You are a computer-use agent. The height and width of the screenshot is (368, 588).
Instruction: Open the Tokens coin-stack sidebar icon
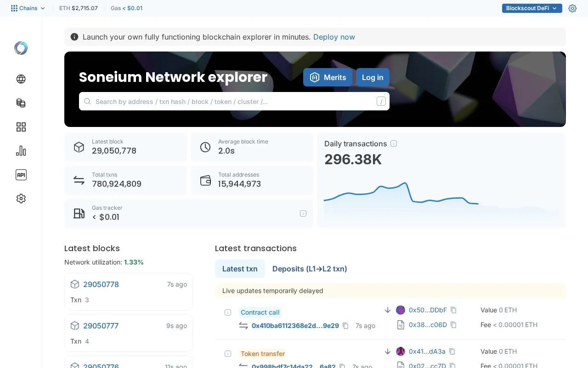(21, 103)
